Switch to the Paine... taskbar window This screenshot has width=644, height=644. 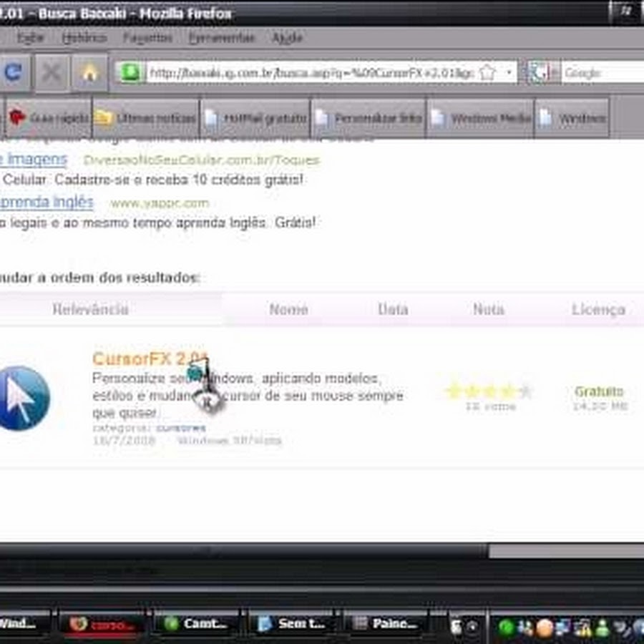pos(385,625)
